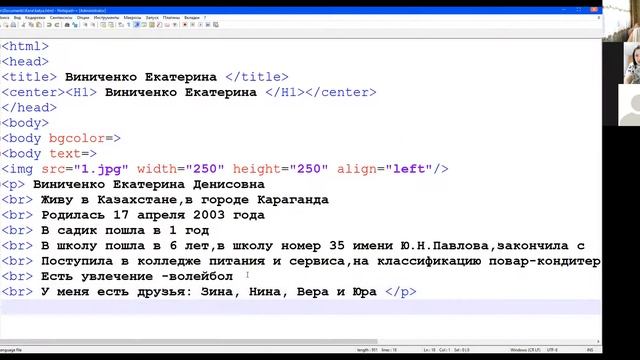
Task: Click the Stop Recording macro icon
Action: [193, 25]
